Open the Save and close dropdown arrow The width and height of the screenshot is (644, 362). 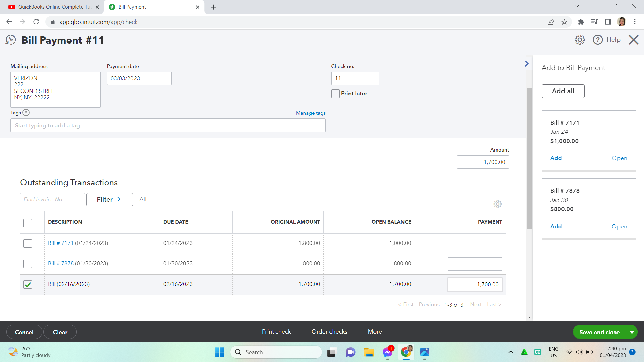[632, 332]
